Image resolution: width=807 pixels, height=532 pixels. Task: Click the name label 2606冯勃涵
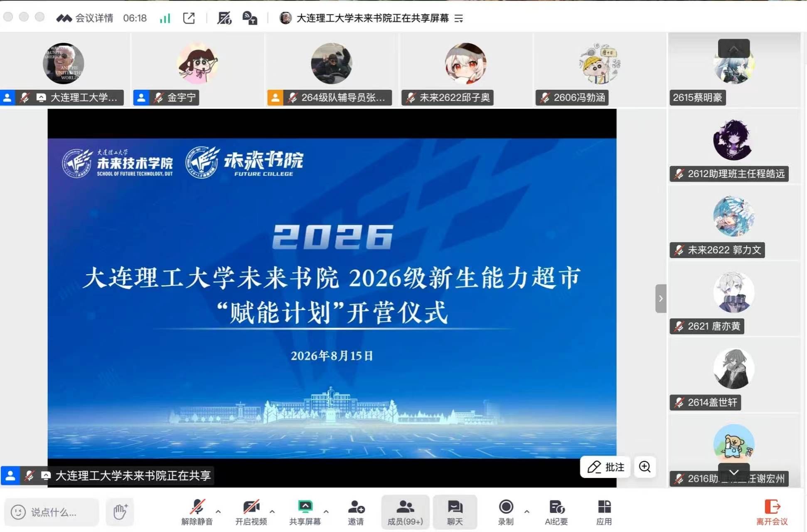click(579, 98)
